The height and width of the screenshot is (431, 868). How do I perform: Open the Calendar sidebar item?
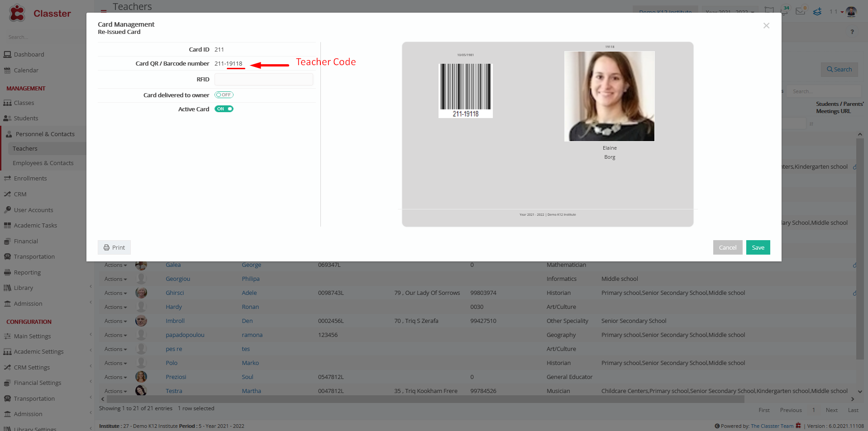pos(26,70)
